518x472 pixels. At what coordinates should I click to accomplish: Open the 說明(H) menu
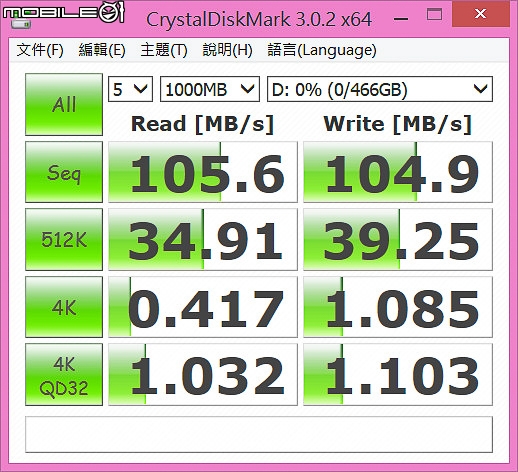click(227, 50)
